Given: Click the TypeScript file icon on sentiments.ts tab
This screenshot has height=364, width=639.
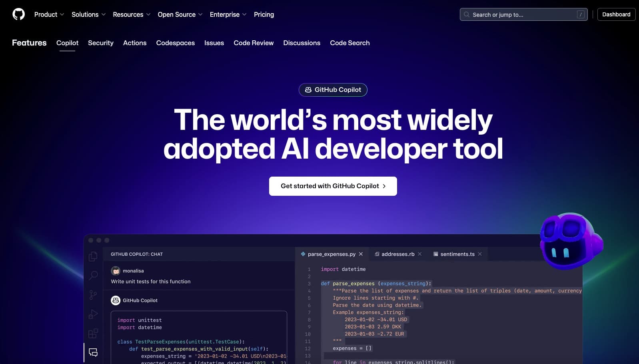Looking at the screenshot, I should (x=436, y=254).
